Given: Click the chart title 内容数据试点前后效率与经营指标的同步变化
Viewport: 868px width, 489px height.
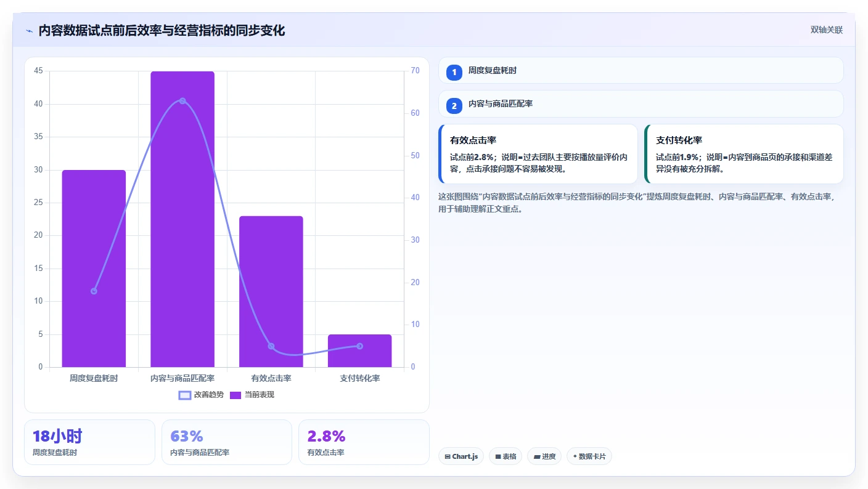Looking at the screenshot, I should [162, 31].
